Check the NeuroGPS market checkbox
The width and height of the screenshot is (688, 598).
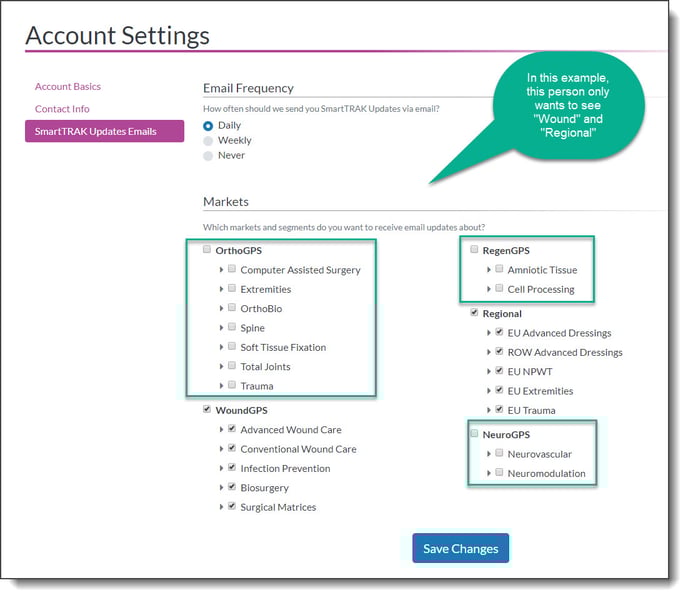[x=474, y=433]
